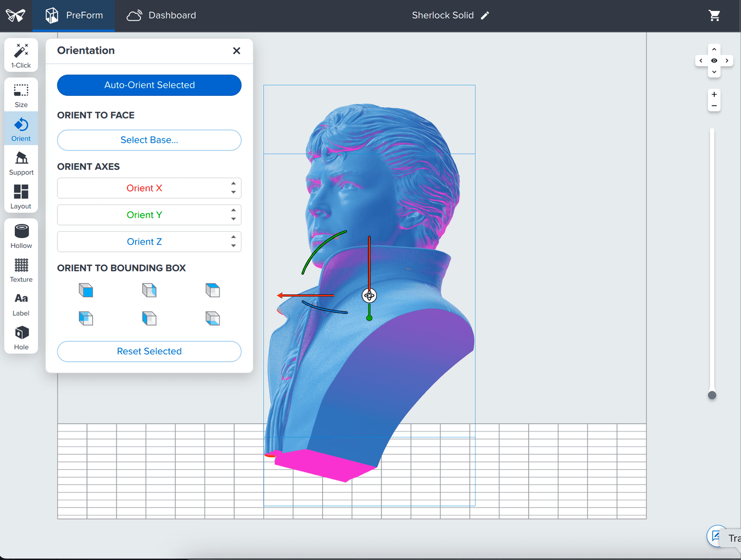Rotate camera view downward
This screenshot has height=560, width=741.
(714, 72)
